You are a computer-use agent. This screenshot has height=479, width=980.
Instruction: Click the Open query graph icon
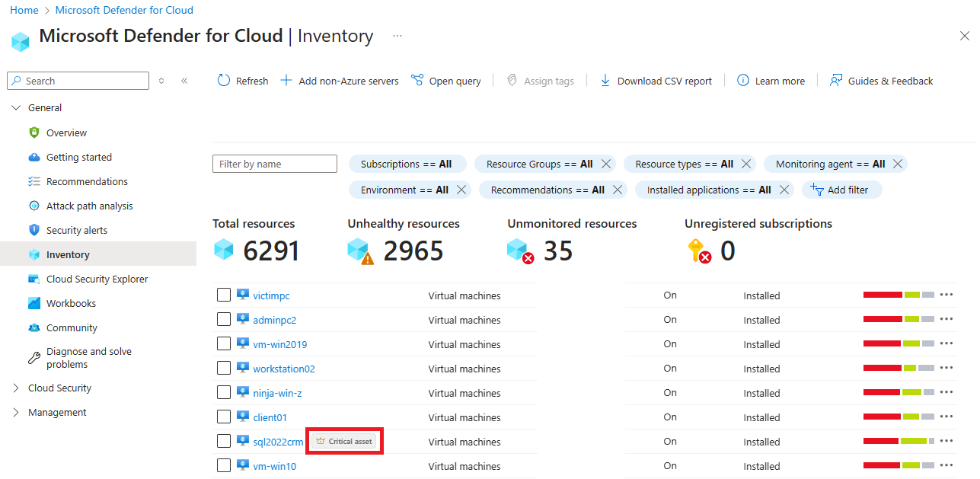point(417,80)
